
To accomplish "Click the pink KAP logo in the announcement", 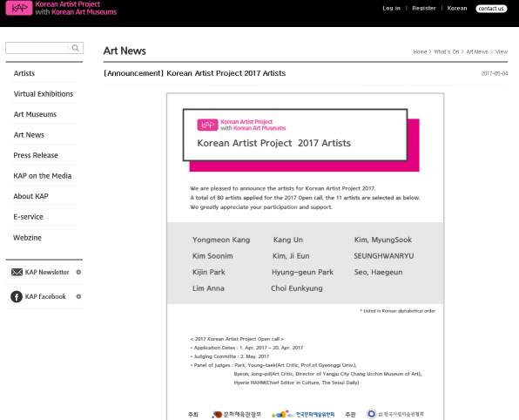I will tap(207, 125).
